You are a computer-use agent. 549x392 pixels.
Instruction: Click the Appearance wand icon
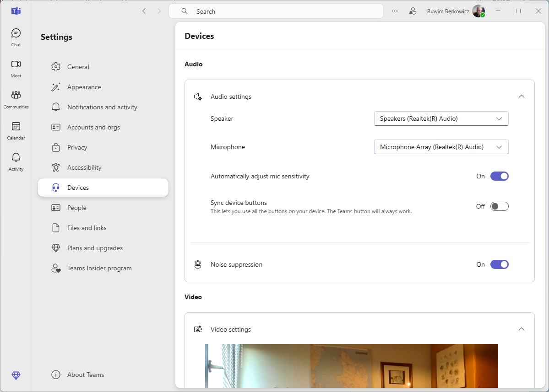(56, 87)
